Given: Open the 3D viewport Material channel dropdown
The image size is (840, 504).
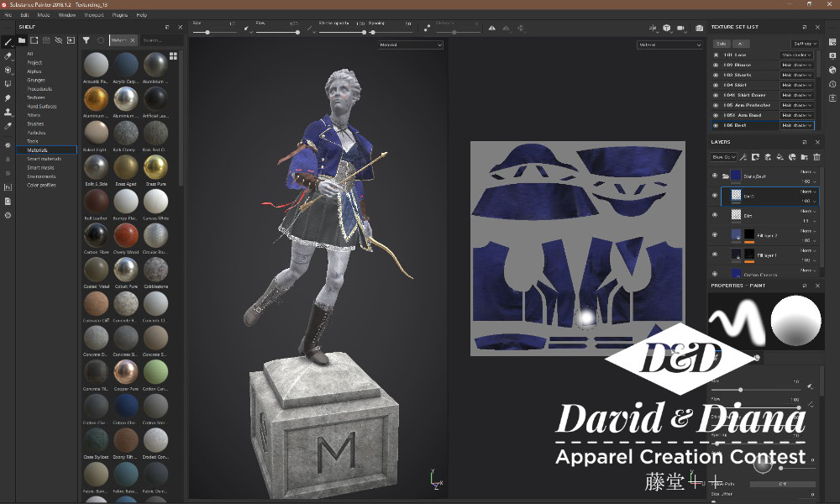Looking at the screenshot, I should 411,45.
